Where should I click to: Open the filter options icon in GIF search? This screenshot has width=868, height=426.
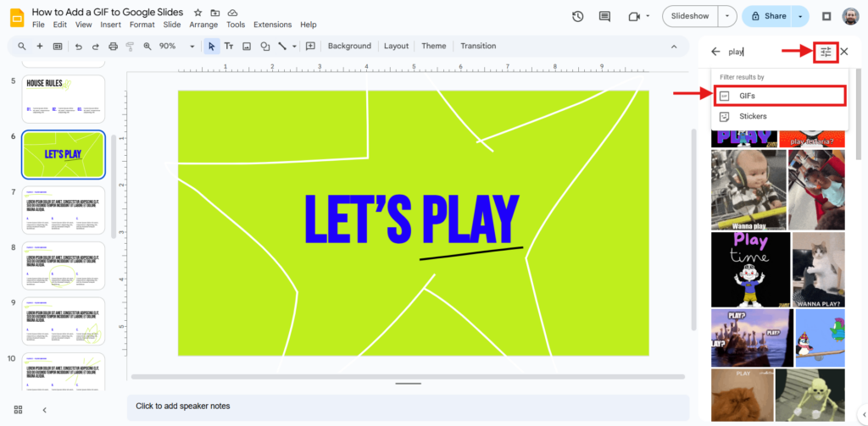click(x=826, y=53)
